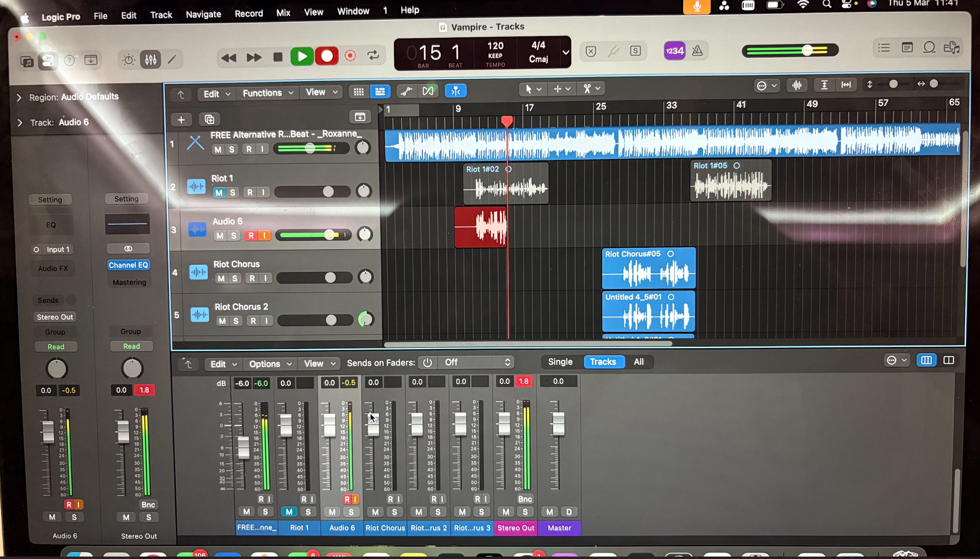
Task: Open the Functions menu above the track headers
Action: pos(262,93)
